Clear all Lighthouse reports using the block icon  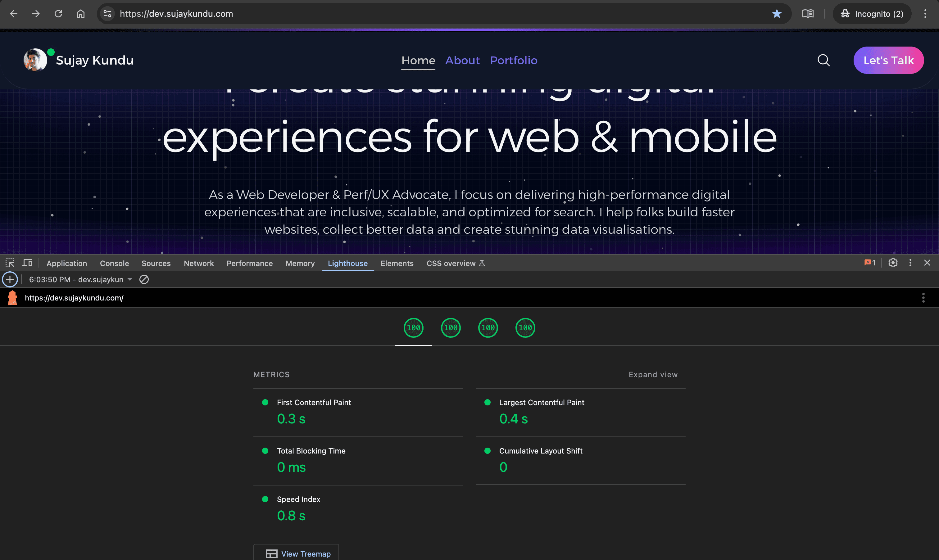(x=144, y=280)
